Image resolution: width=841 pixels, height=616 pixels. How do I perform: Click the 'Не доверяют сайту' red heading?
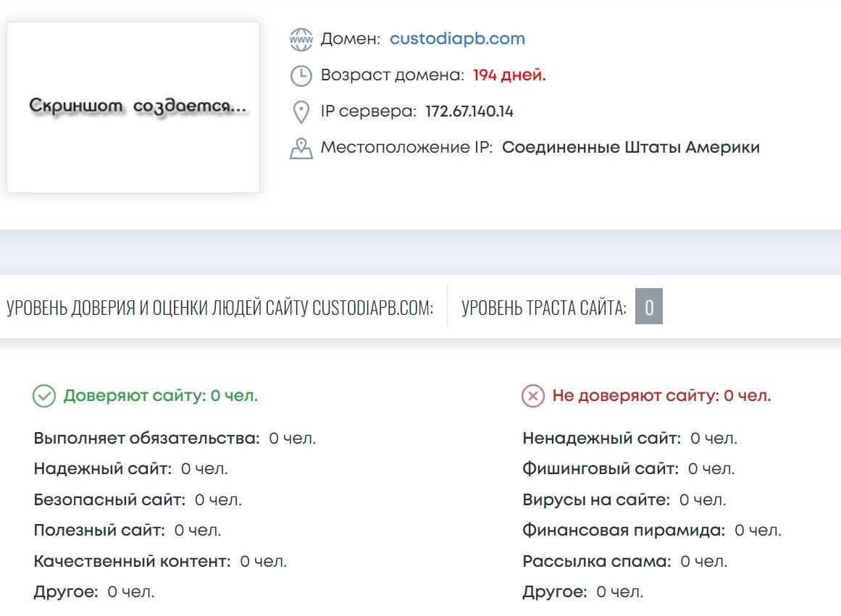661,396
